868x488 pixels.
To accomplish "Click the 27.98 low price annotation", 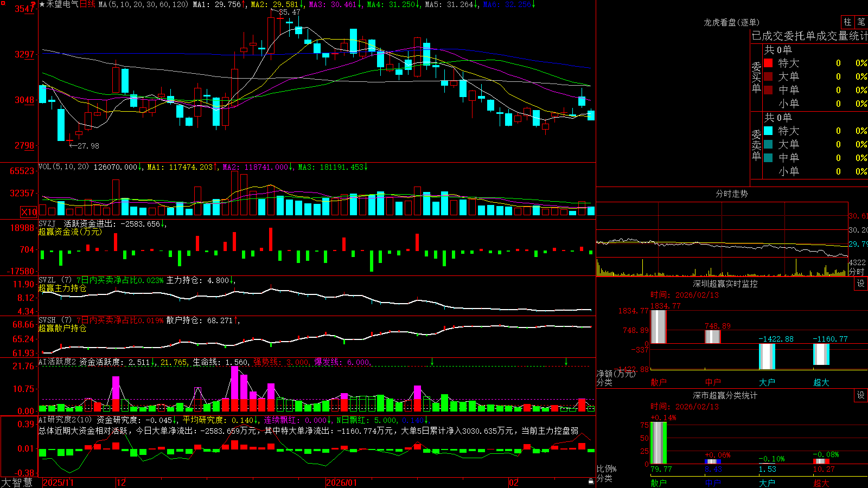I will click(88, 146).
